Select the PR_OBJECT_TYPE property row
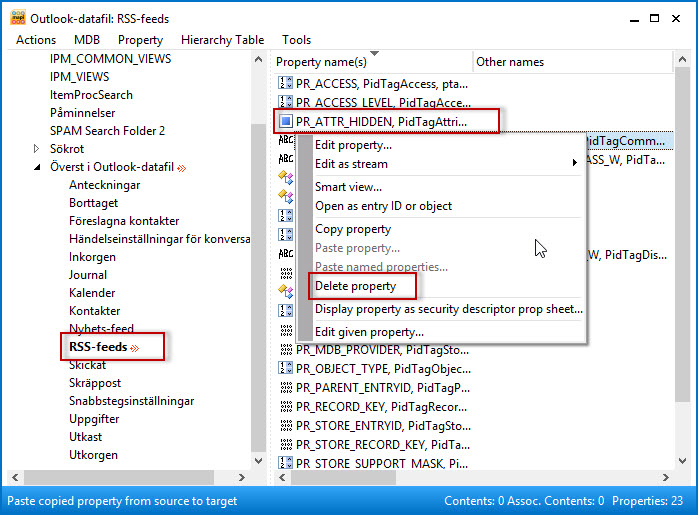Image resolution: width=698 pixels, height=515 pixels. (383, 369)
